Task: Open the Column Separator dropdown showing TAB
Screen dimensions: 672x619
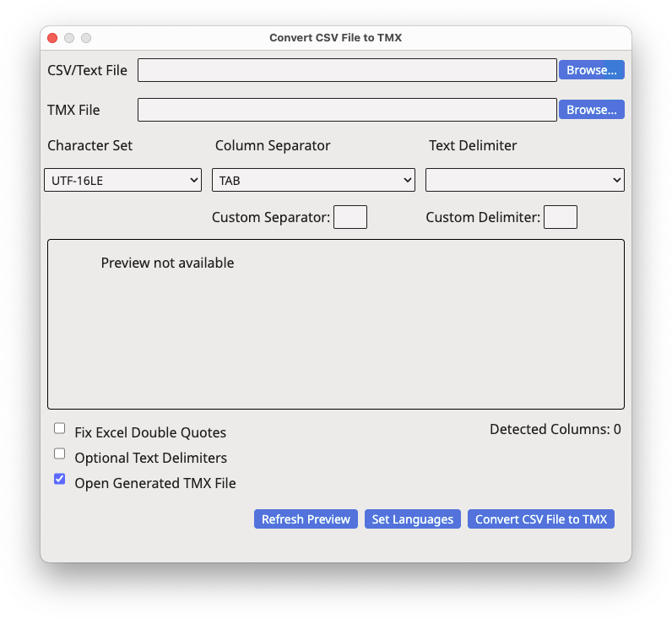Action: click(x=313, y=180)
